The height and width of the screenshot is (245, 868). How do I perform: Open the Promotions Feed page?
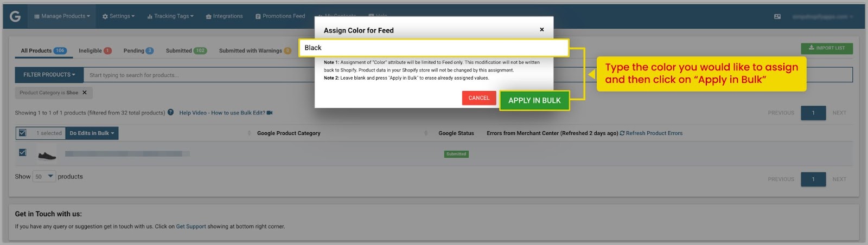(280, 16)
